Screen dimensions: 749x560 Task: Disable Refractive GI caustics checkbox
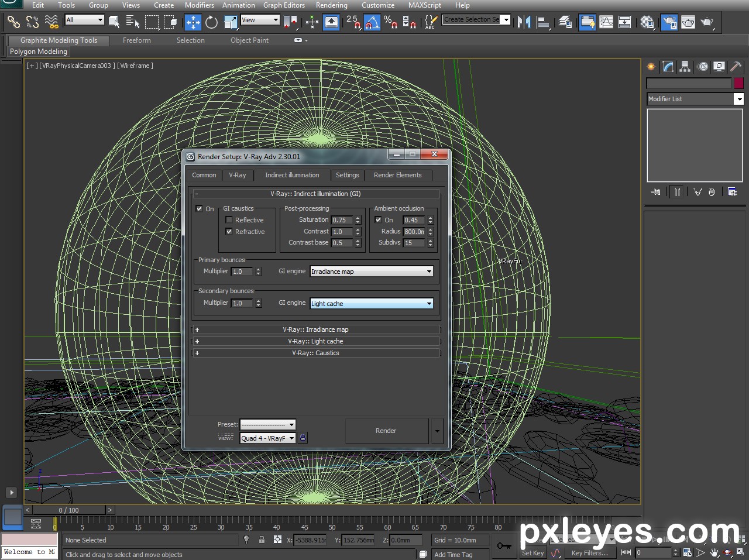click(x=229, y=232)
